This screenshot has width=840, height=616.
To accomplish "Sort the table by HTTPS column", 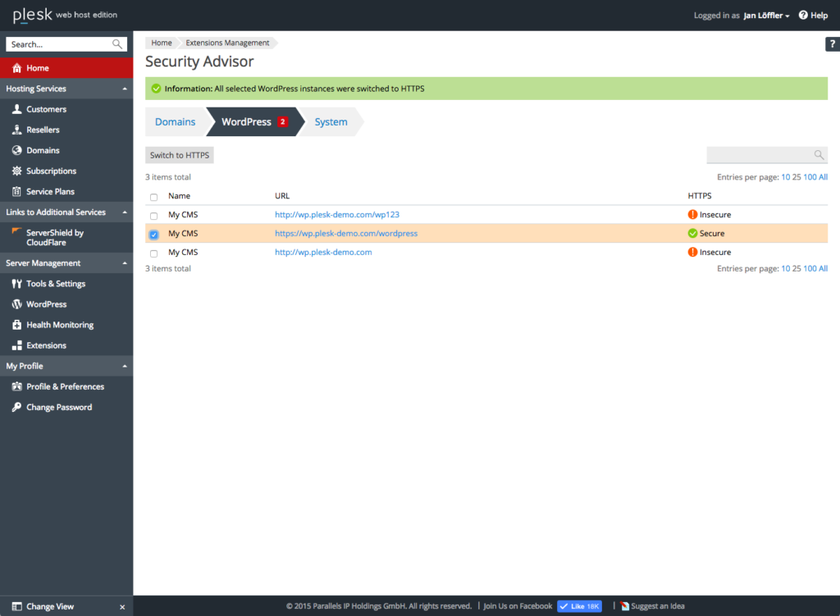I will coord(700,196).
